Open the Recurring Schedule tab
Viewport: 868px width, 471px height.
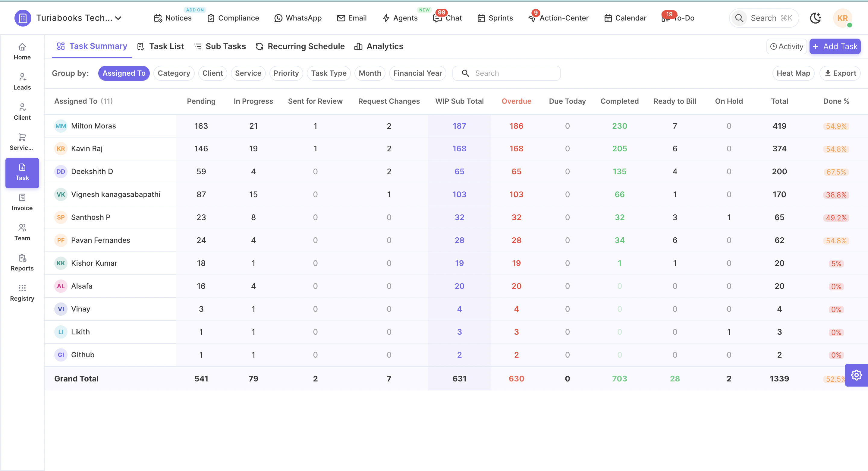click(x=300, y=46)
